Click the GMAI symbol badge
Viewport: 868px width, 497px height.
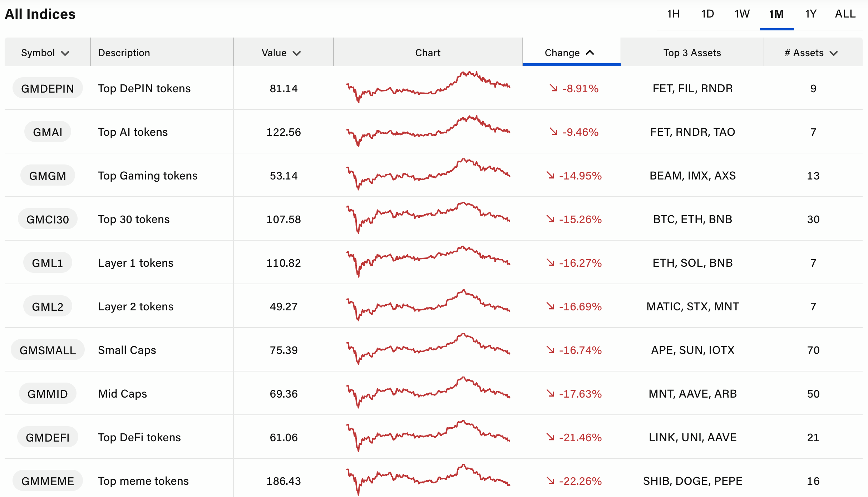tap(48, 132)
